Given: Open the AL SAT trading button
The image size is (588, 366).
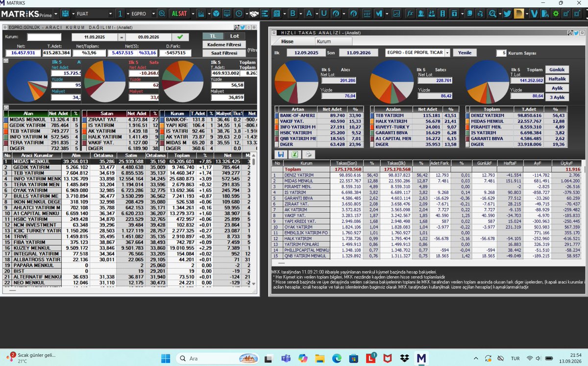Looking at the screenshot, I should tap(179, 14).
